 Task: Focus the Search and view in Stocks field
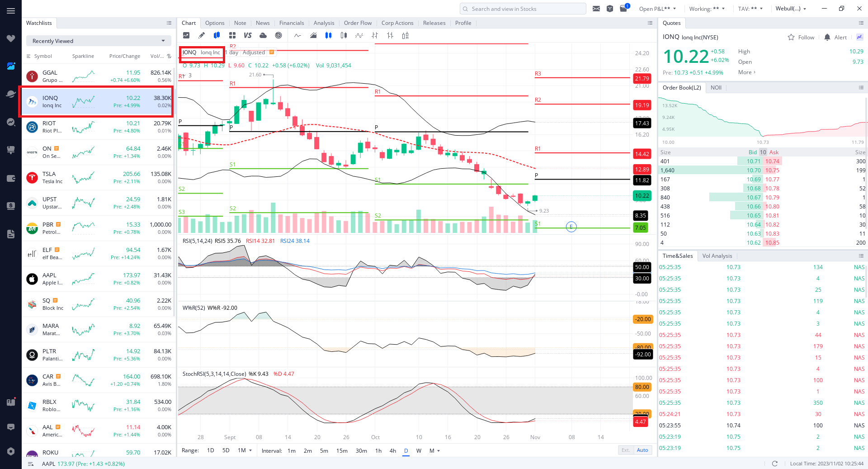click(x=523, y=9)
